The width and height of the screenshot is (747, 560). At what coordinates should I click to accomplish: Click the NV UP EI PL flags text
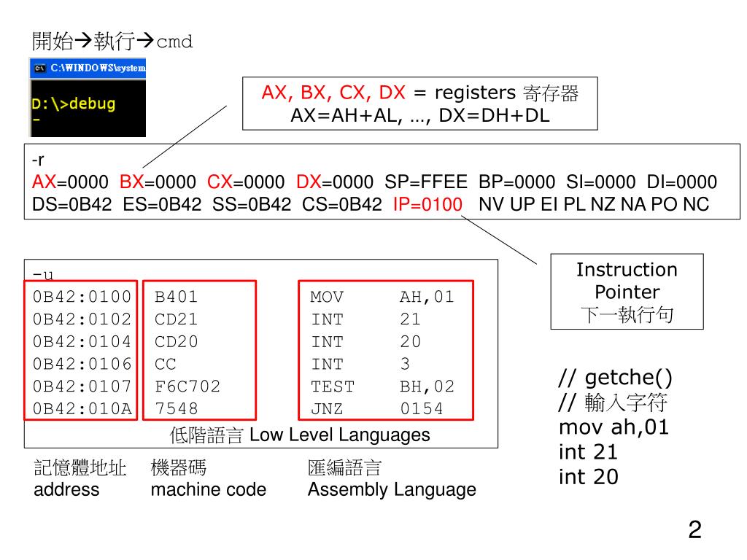click(x=533, y=204)
